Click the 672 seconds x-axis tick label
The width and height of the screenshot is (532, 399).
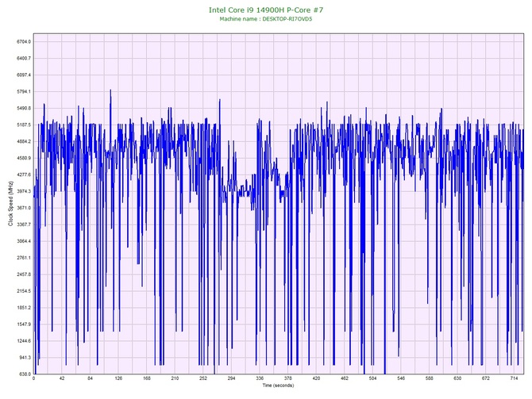click(x=486, y=378)
